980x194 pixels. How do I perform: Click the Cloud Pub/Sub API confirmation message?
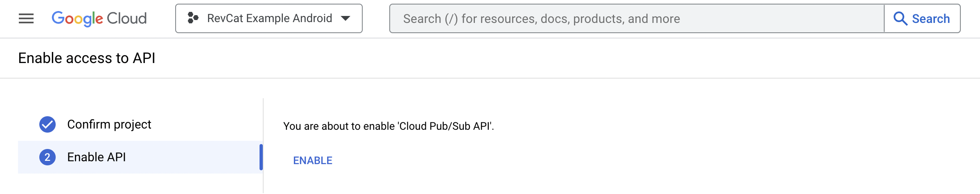click(388, 126)
